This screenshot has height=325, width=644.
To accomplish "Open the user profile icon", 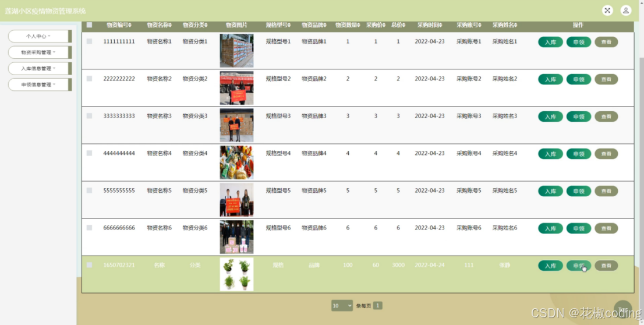I will coord(625,10).
